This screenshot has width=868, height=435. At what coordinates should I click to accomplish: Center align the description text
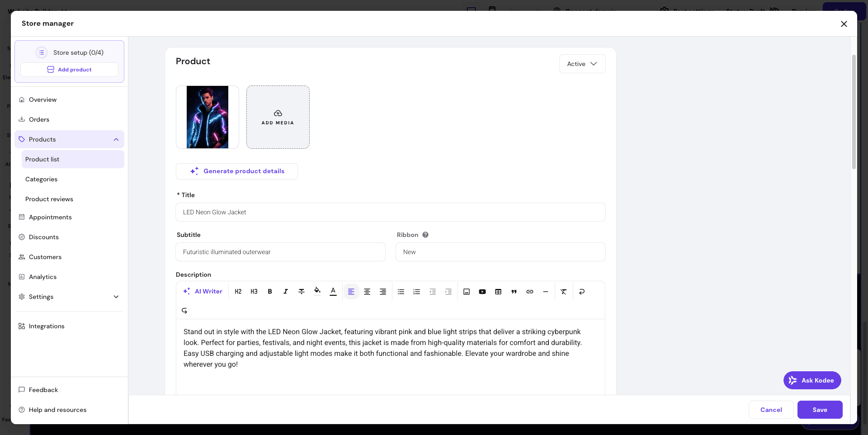tap(367, 292)
